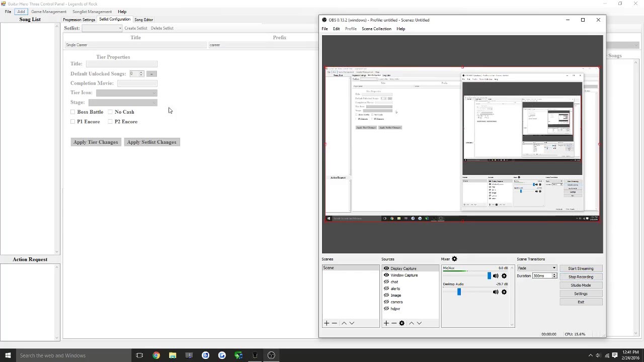The height and width of the screenshot is (362, 644).
Task: Select the Scene entry in Scenes list
Action: (x=351, y=268)
